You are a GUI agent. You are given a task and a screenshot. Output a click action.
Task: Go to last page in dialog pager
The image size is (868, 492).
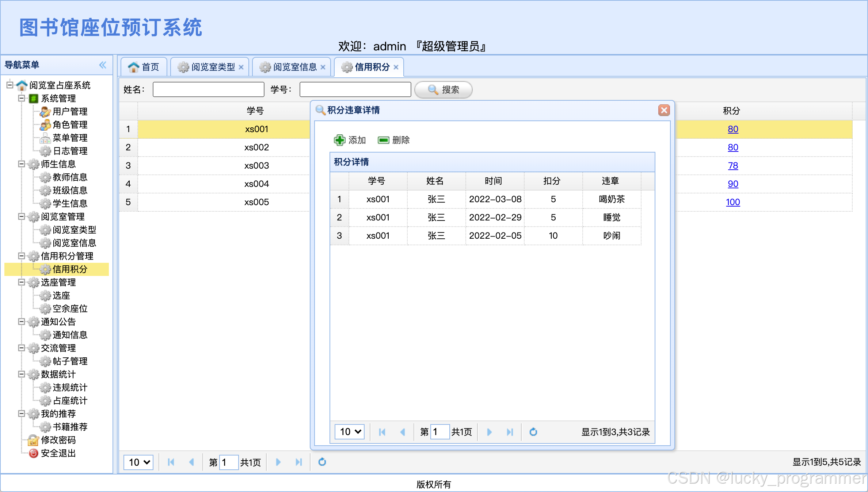point(510,432)
